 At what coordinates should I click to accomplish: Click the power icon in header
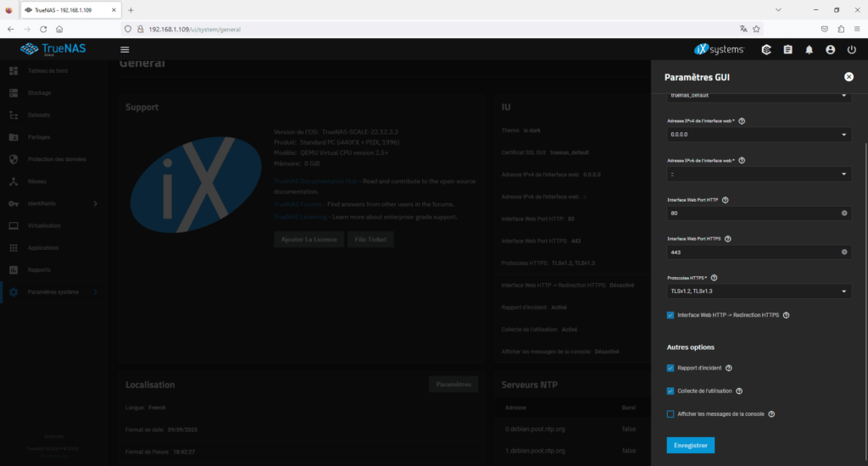click(x=851, y=50)
